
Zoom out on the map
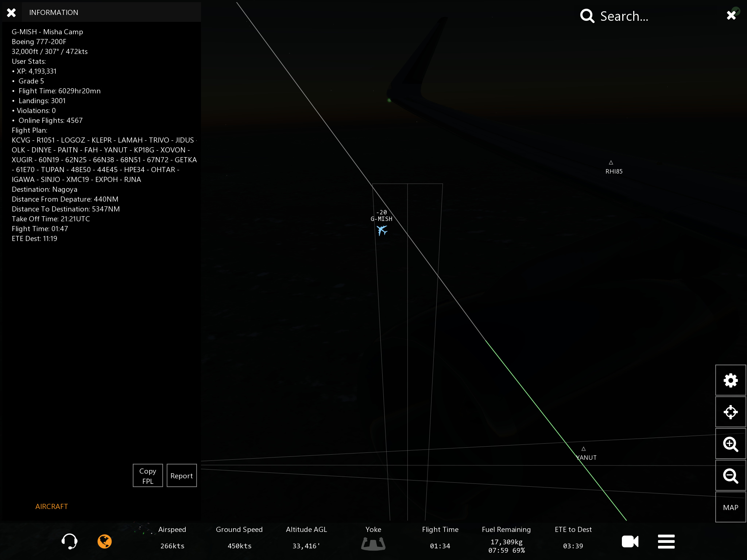point(730,476)
